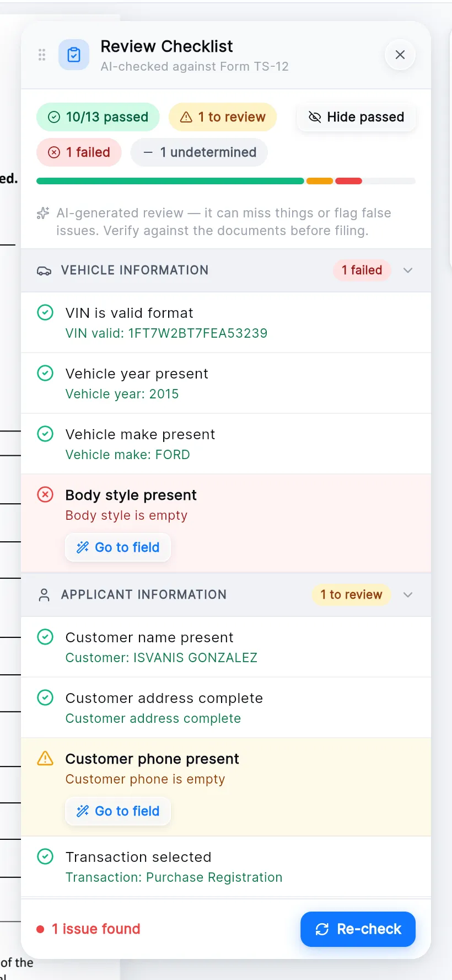Filter by 1 to review chip
Viewport: 452px width, 980px height.
[x=223, y=117]
